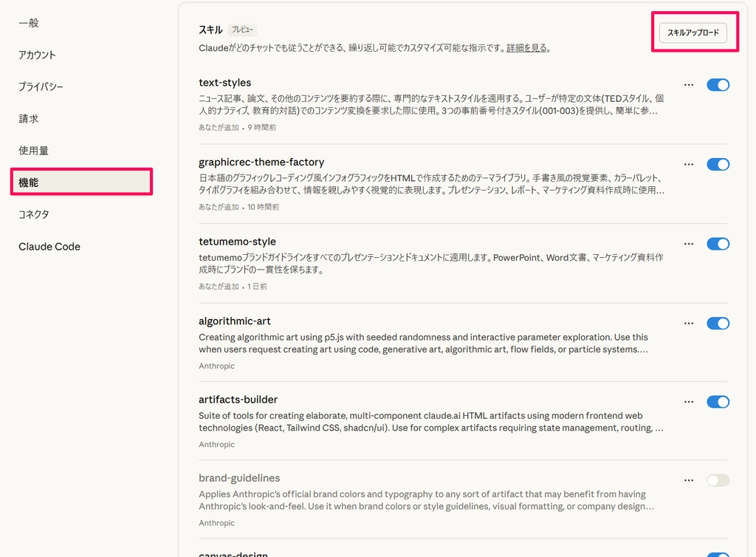Go to the 一般 settings section
Screen dimensions: 756x557
(29, 23)
